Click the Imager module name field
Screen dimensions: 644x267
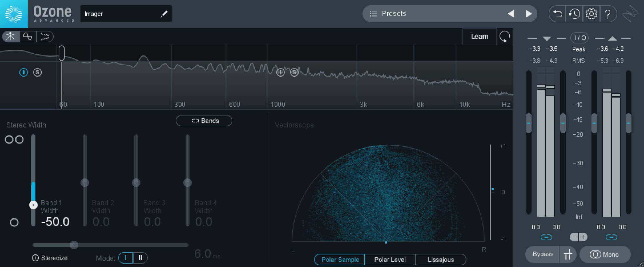[126, 14]
